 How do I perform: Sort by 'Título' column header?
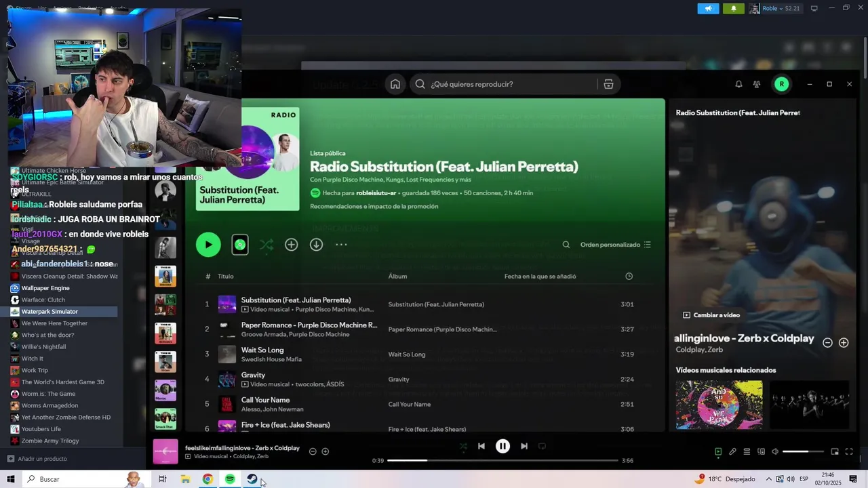[x=226, y=277]
